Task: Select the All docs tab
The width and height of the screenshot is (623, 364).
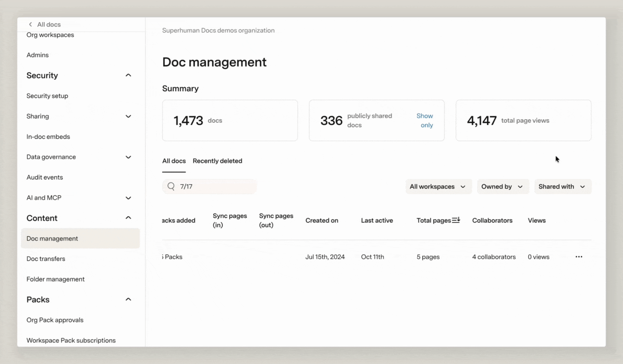Action: [174, 161]
